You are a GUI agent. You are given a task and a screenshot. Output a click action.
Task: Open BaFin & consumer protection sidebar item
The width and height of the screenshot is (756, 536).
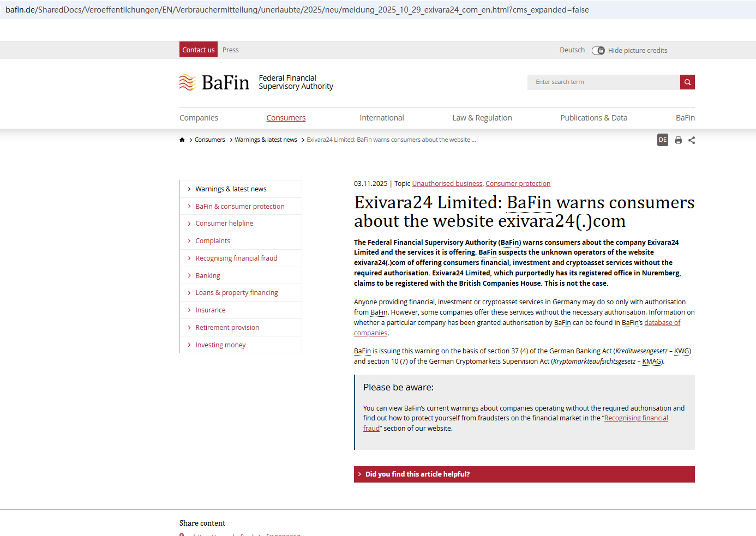[241, 207]
